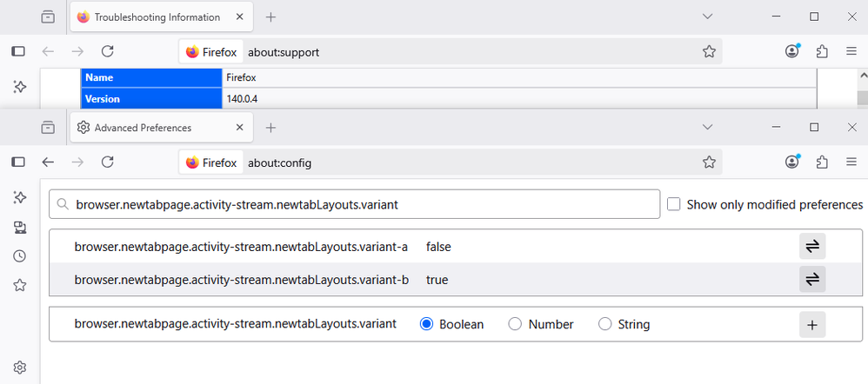List all tabs in Troubleshooting Information window
This screenshot has height=384, width=868.
707,17
